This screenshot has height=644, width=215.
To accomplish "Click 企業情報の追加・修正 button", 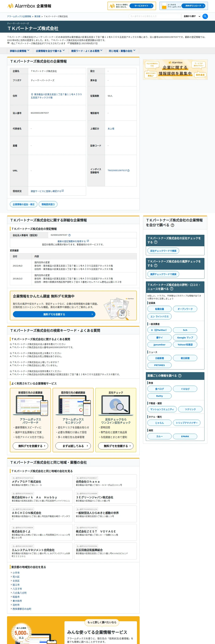I will coord(24,204).
